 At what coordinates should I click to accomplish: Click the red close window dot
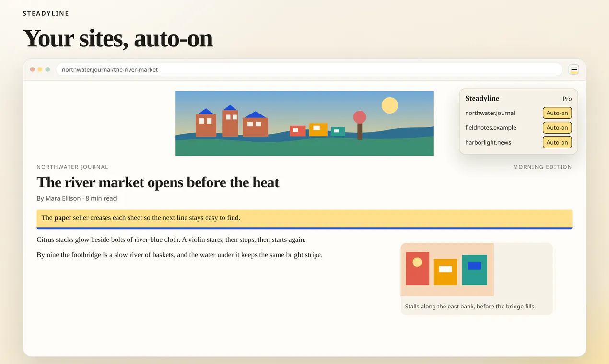click(32, 69)
